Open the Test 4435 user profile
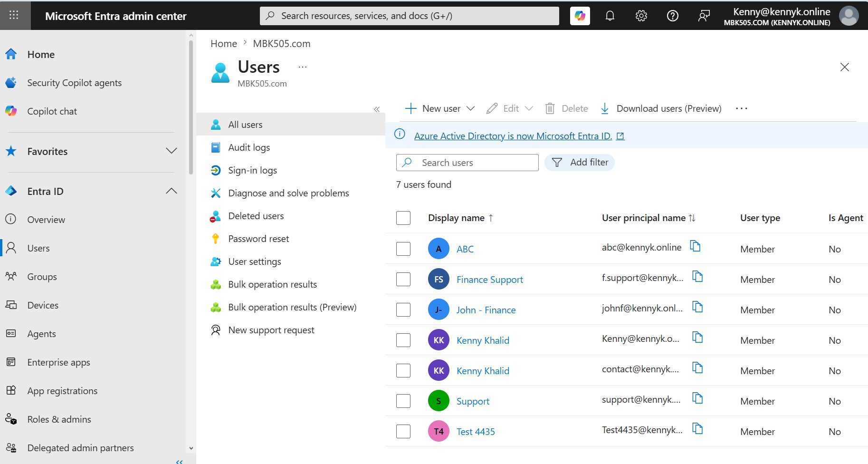This screenshot has height=464, width=868. (476, 432)
